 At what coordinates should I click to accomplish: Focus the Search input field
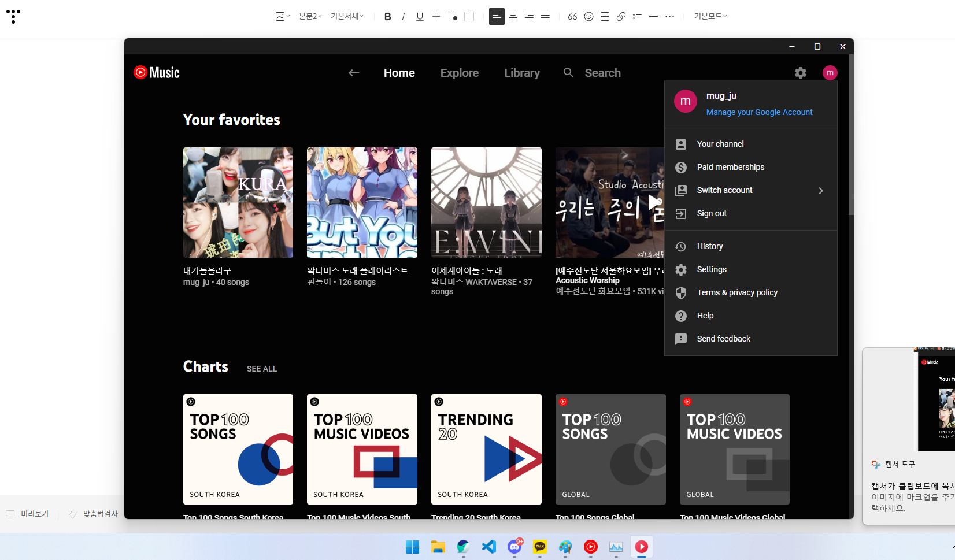pos(602,73)
